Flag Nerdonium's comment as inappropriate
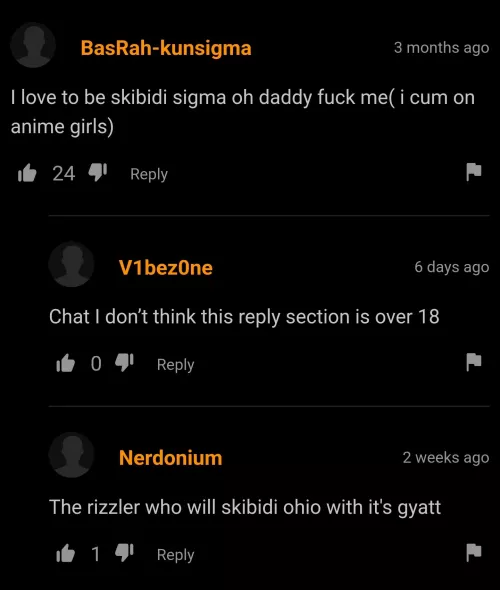Viewport: 500px width, 590px height. 474,552
